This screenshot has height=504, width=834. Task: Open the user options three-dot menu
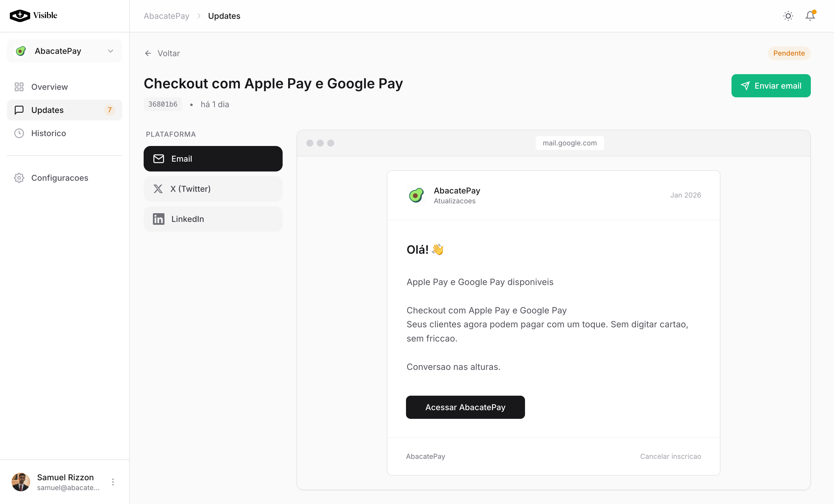(113, 482)
